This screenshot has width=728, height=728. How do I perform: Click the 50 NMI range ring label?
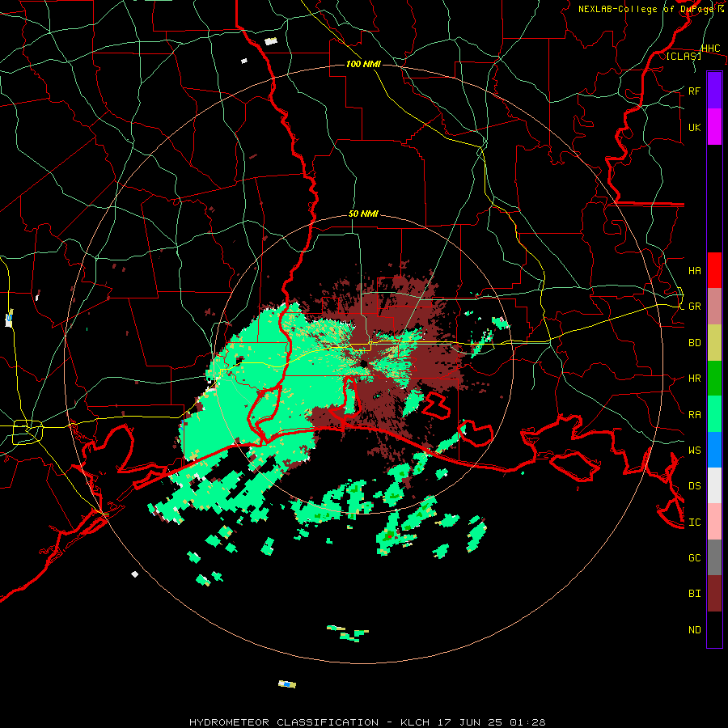click(x=363, y=214)
